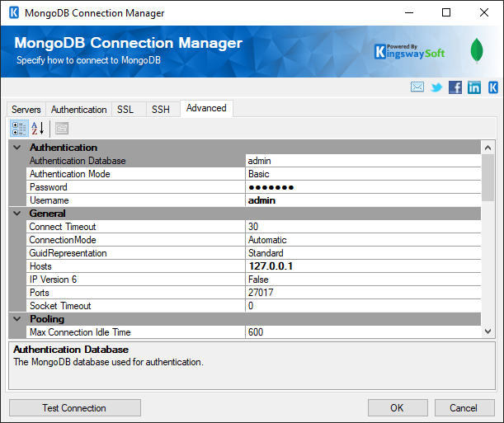Edit the Authentication Database value admin
The height and width of the screenshot is (423, 504).
point(363,161)
